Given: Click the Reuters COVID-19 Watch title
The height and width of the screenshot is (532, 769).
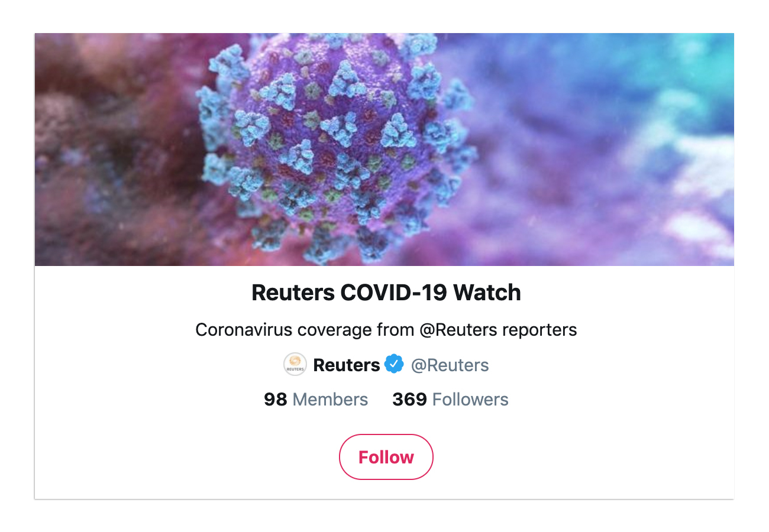Looking at the screenshot, I should coord(386,293).
